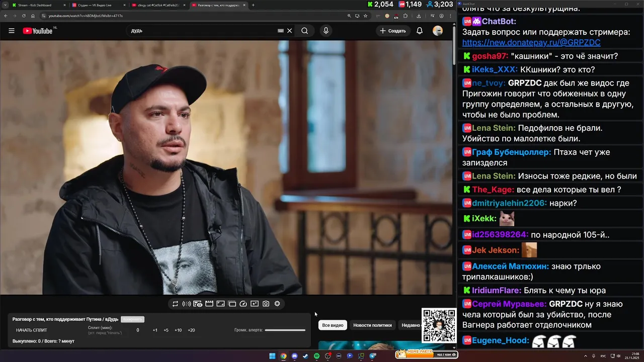Click the clapperboard icon in player toolbar
Image resolution: width=644 pixels, height=362 pixels.
click(x=209, y=304)
